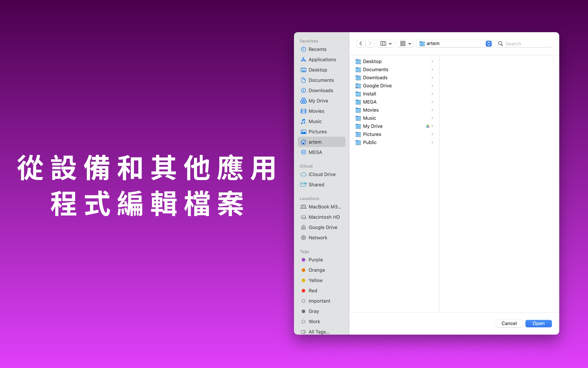Click the Open button
Image resolution: width=588 pixels, height=368 pixels.
tap(538, 323)
